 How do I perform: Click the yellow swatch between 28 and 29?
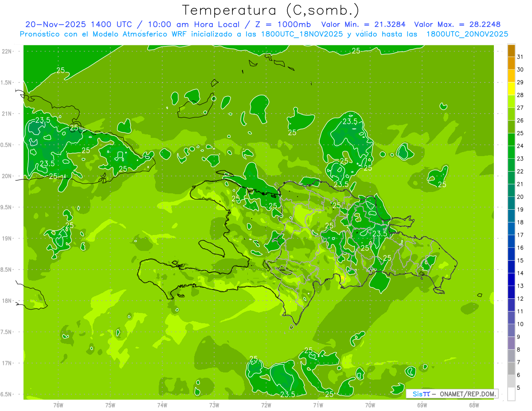click(x=511, y=89)
